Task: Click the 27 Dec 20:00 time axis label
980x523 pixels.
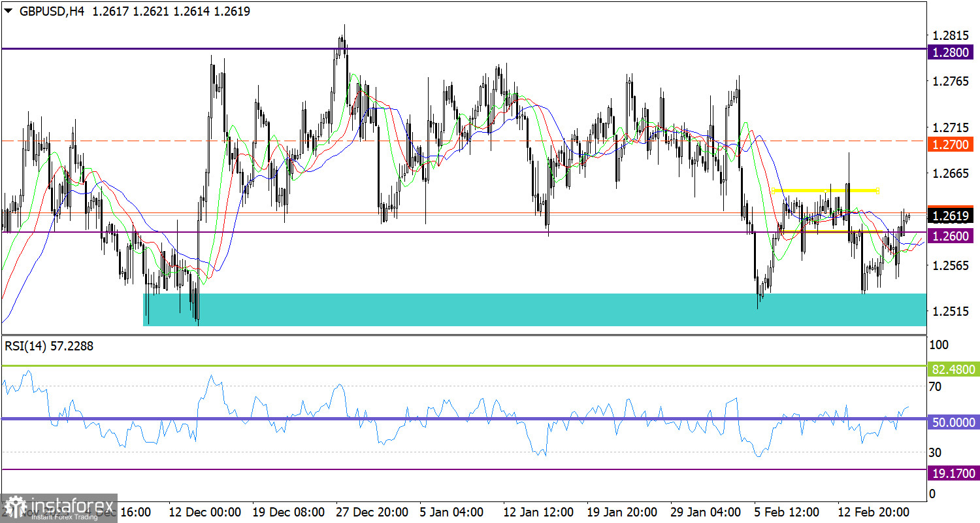Action: [373, 511]
